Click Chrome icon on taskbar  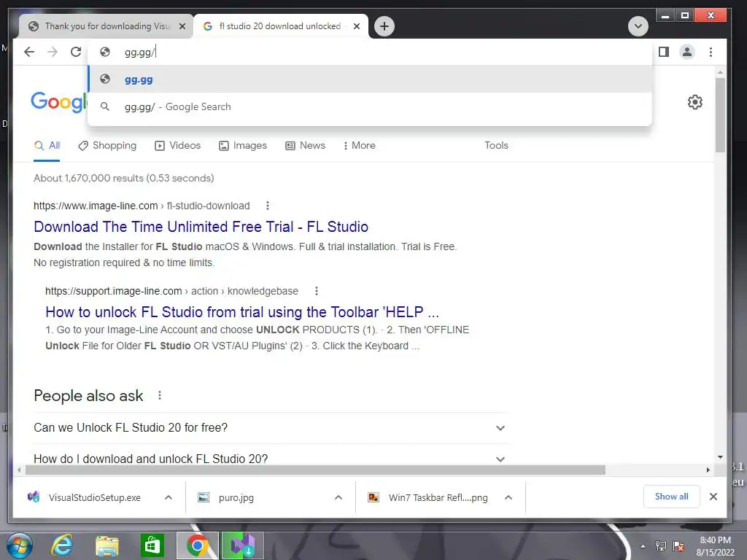[x=197, y=545]
